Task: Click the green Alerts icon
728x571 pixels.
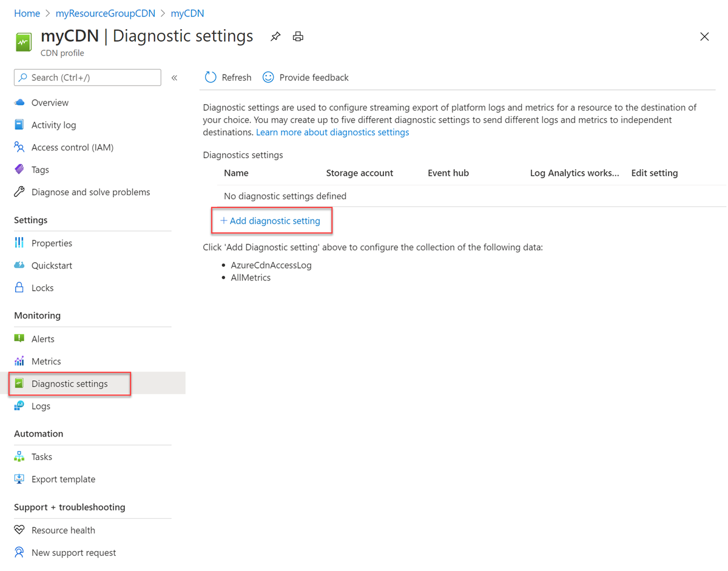Action: 19,339
